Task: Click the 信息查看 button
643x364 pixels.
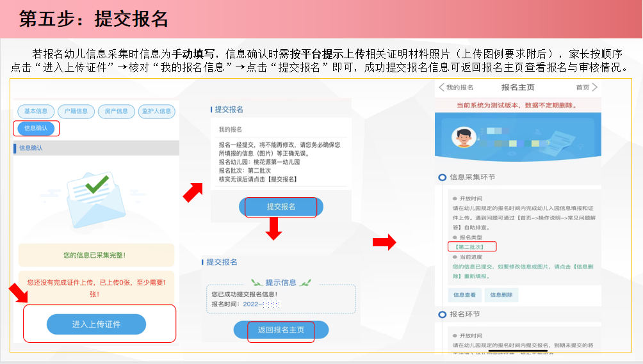Action: (464, 295)
